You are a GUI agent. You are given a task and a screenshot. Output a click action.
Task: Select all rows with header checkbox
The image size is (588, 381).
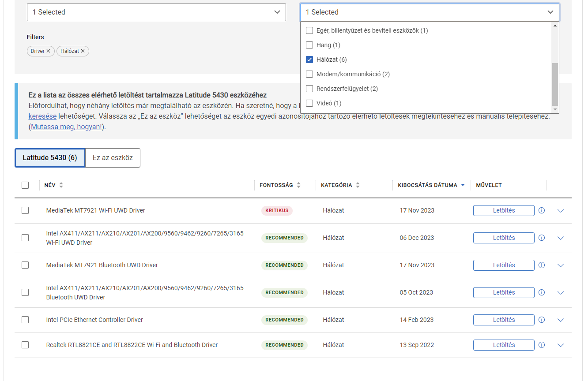pyautogui.click(x=25, y=185)
